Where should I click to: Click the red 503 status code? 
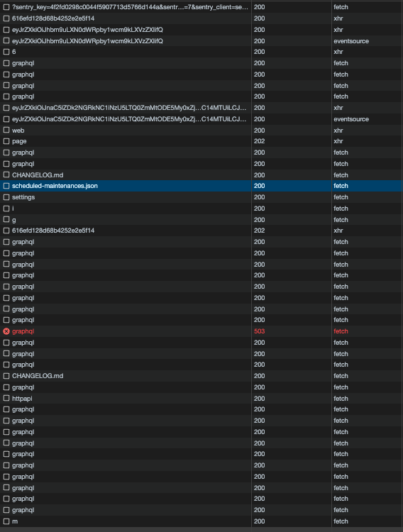point(260,331)
